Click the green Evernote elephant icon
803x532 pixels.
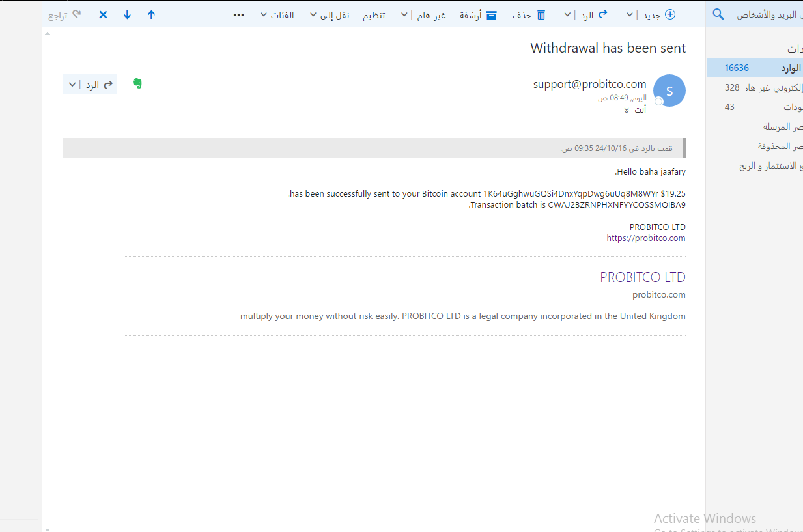(x=137, y=83)
